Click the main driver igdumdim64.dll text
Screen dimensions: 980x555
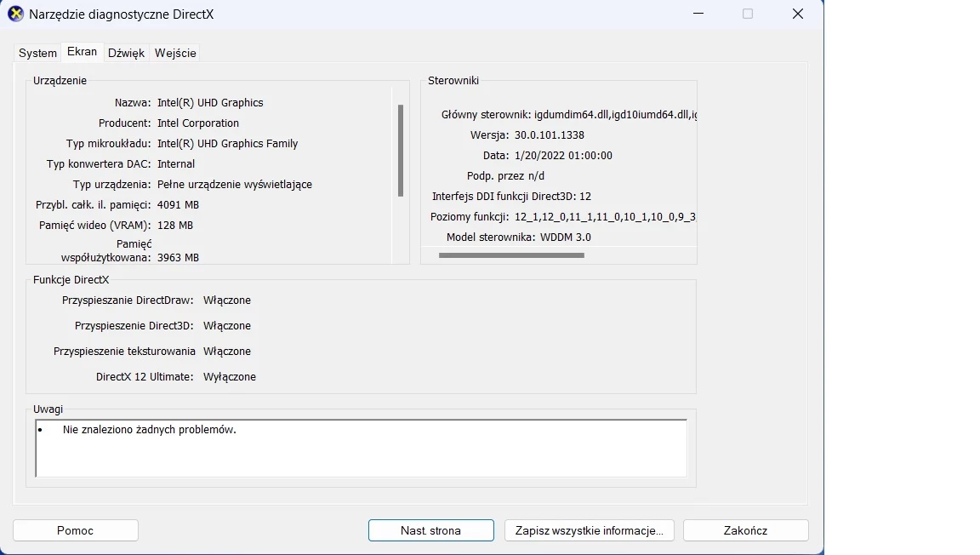point(616,115)
